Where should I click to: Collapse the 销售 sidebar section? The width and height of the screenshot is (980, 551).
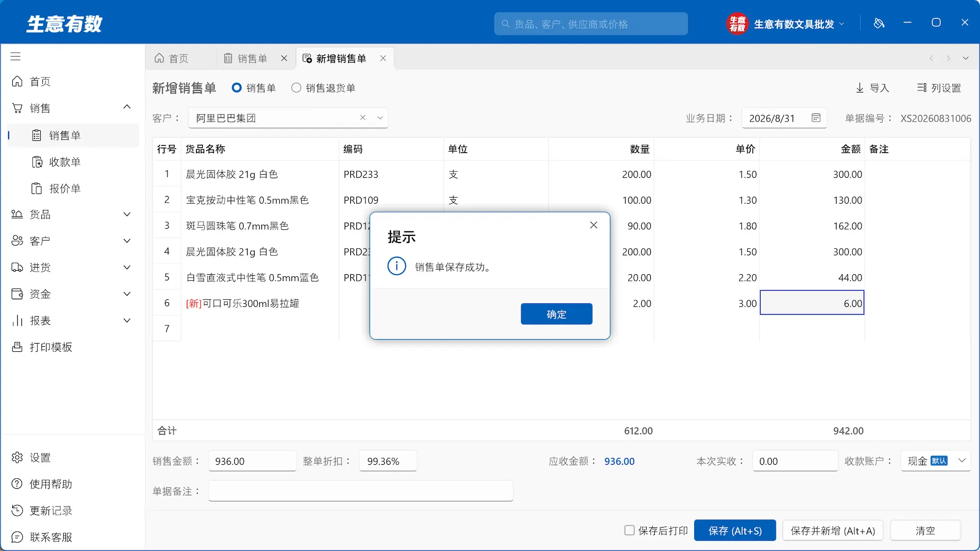pyautogui.click(x=127, y=108)
